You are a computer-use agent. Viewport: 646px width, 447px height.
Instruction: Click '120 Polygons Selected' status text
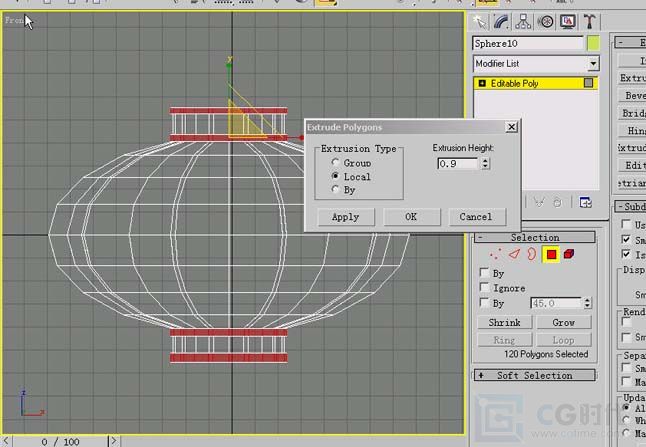546,354
